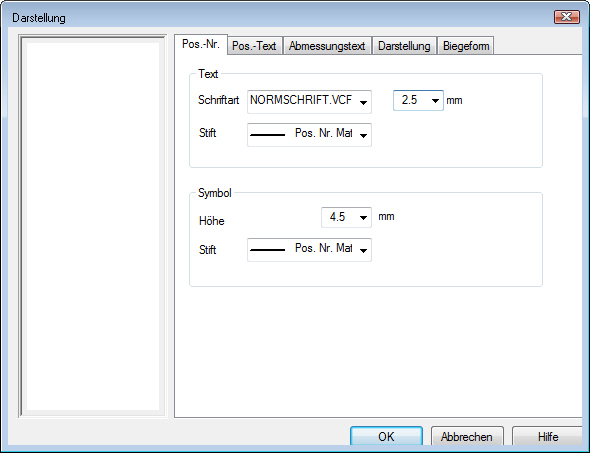The height and width of the screenshot is (453, 590).
Task: Open the Abmessungstext tab
Action: [327, 46]
